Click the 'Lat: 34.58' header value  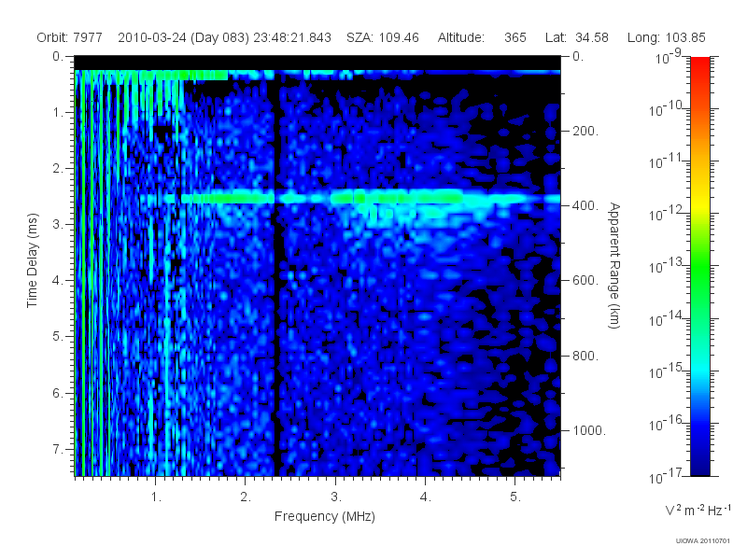coord(577,37)
